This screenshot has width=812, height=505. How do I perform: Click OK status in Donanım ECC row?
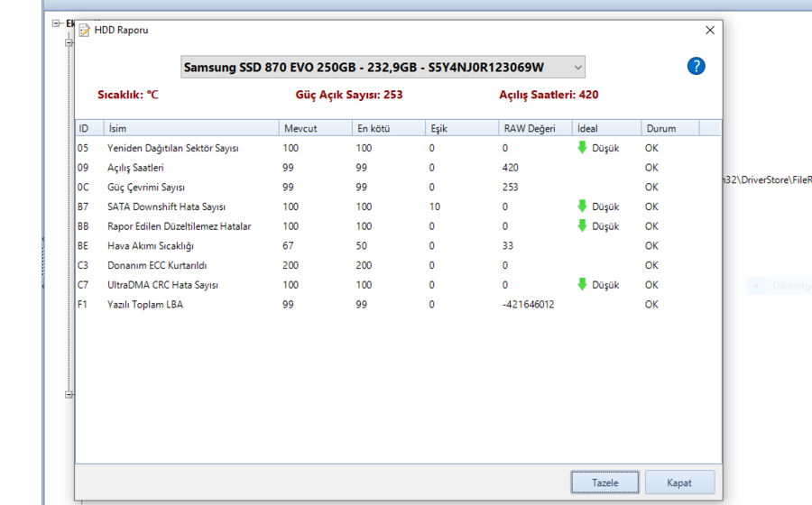tap(651, 265)
